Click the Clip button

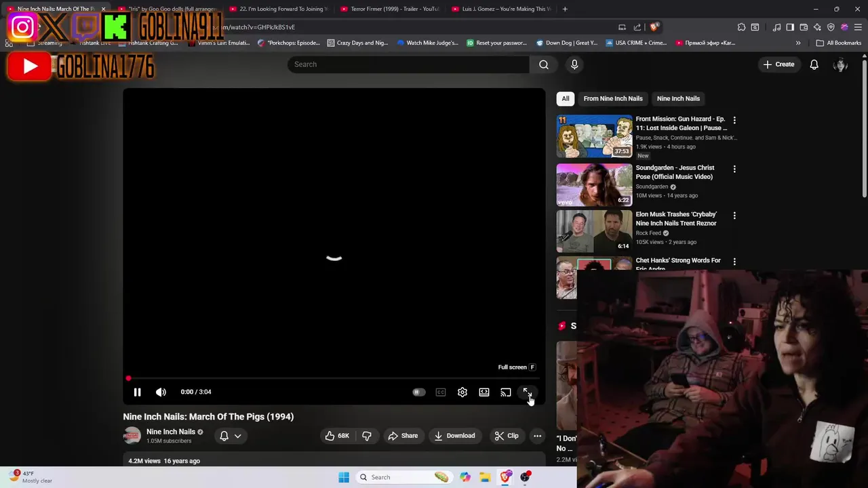507,436
